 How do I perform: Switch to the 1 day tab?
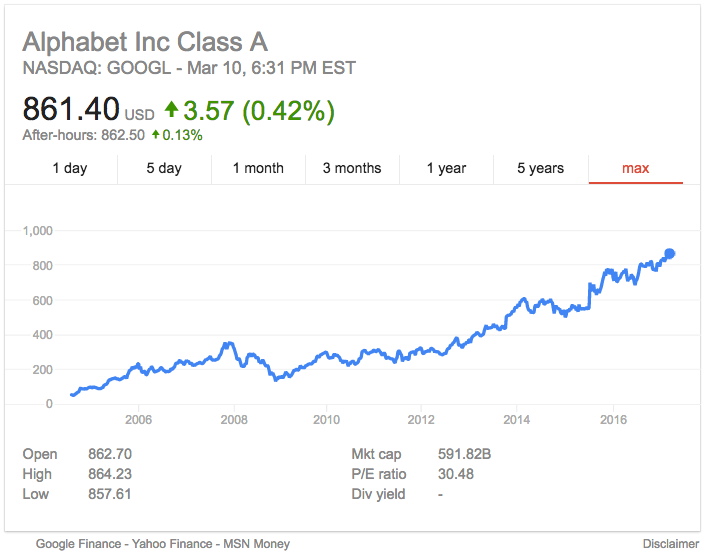pyautogui.click(x=70, y=168)
